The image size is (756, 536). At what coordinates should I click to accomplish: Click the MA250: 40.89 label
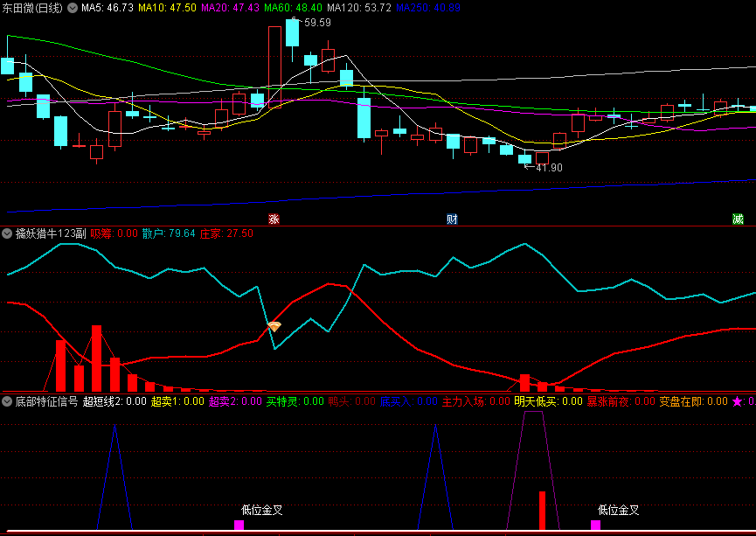[x=428, y=8]
